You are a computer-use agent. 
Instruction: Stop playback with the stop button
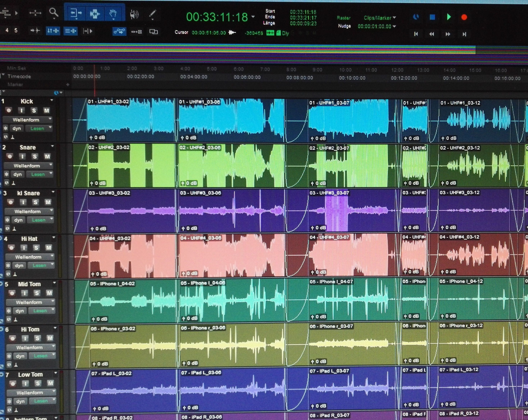432,17
